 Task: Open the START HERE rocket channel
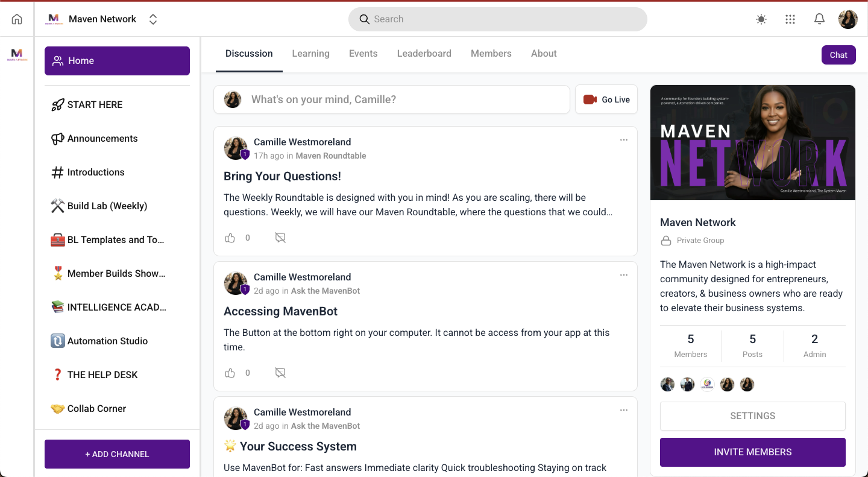pyautogui.click(x=117, y=104)
